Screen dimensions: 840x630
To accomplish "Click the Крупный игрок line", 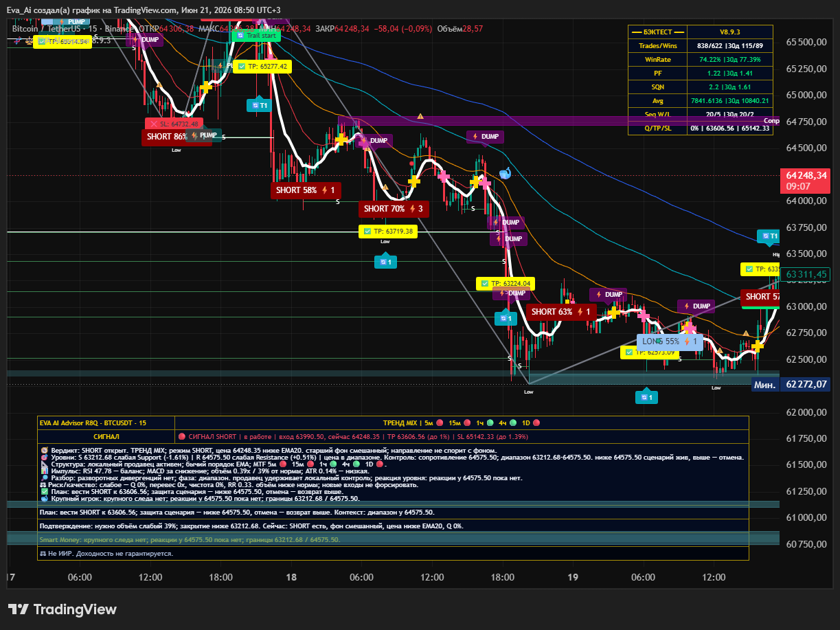I will click(200, 499).
